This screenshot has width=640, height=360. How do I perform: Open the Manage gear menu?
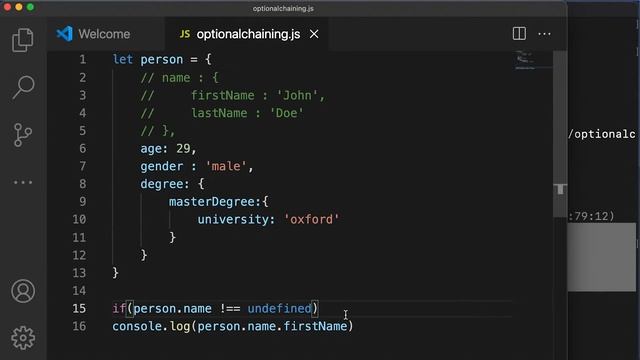(x=23, y=338)
